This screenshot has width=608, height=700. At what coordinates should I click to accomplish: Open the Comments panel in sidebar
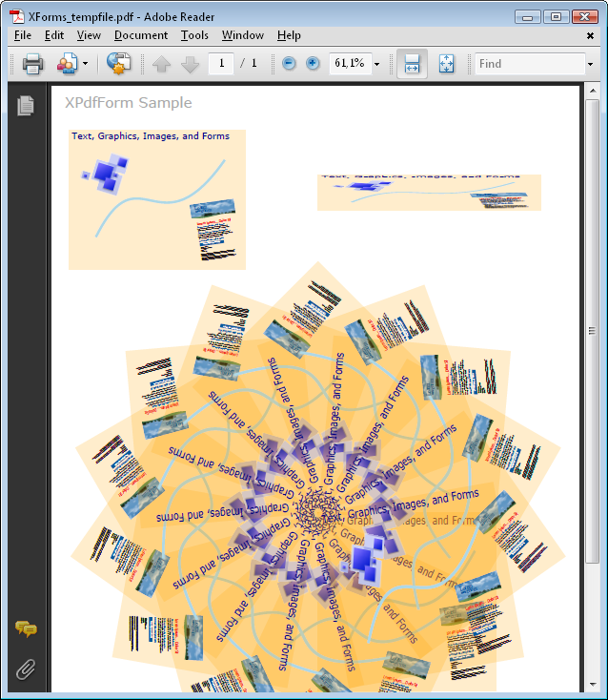[26, 629]
